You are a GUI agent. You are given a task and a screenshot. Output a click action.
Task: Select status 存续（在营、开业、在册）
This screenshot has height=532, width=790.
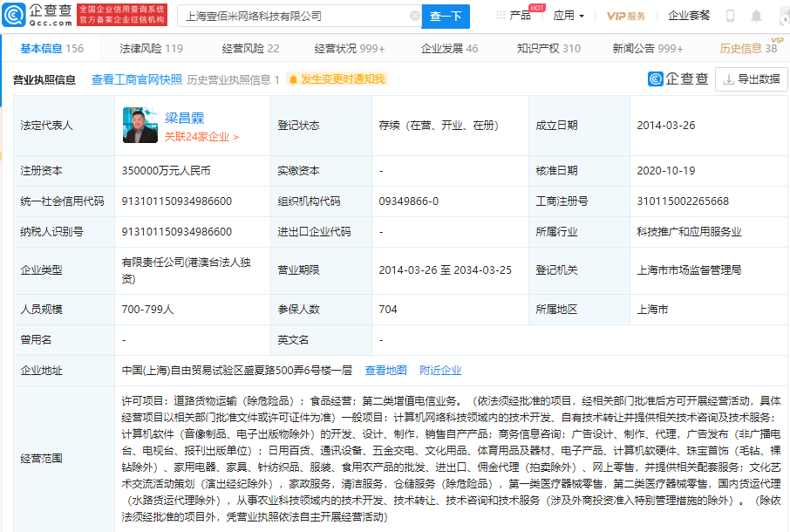[439, 126]
